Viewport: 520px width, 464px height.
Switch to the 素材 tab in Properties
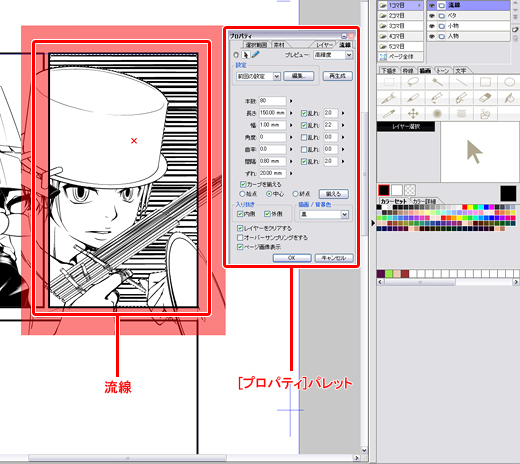pyautogui.click(x=279, y=45)
